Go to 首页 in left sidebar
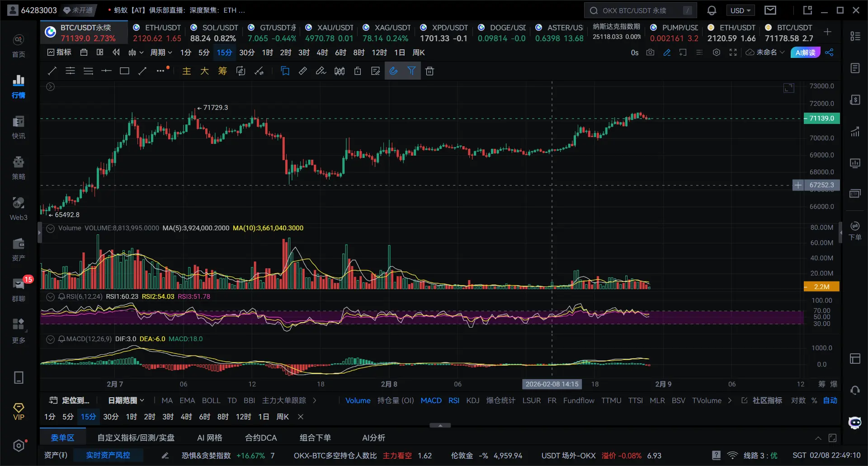Viewport: 868px width, 466px height. (19, 46)
